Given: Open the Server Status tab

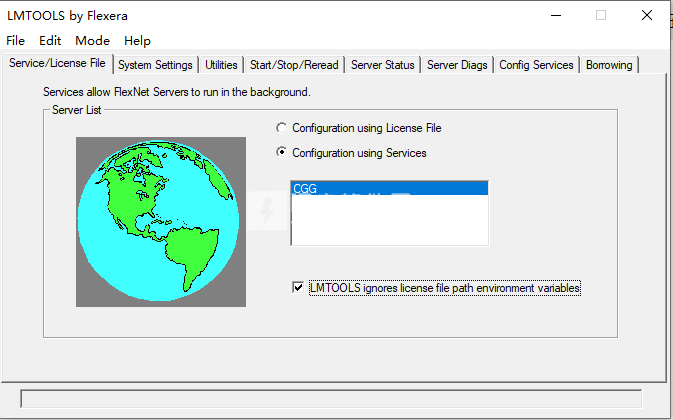Looking at the screenshot, I should click(382, 65).
